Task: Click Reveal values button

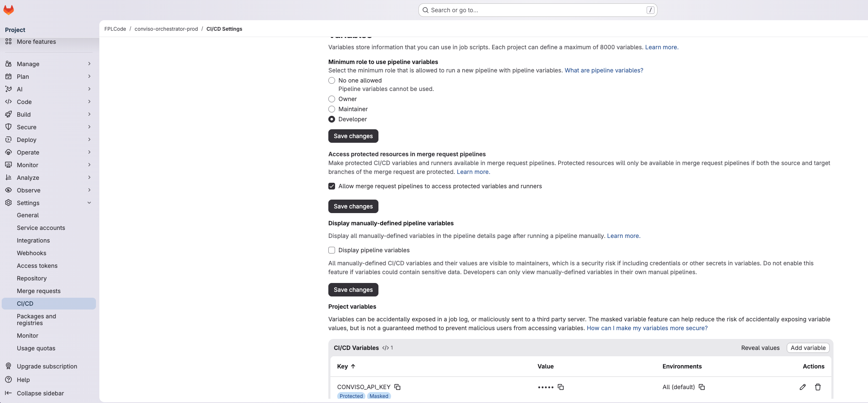Action: (760, 348)
